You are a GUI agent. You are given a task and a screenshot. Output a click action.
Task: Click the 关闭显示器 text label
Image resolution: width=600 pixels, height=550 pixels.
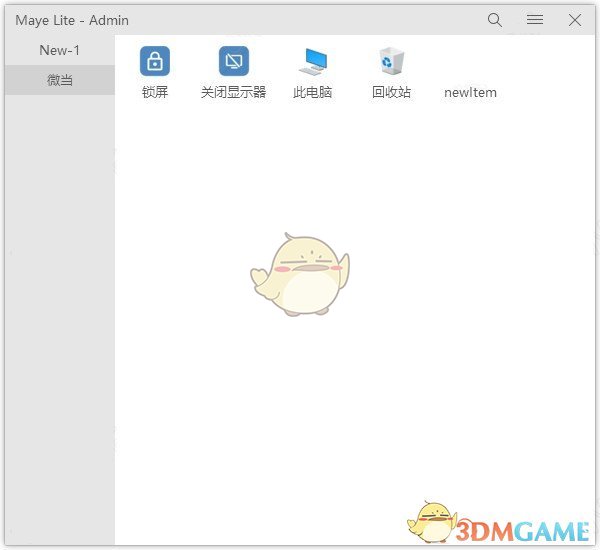tap(233, 92)
